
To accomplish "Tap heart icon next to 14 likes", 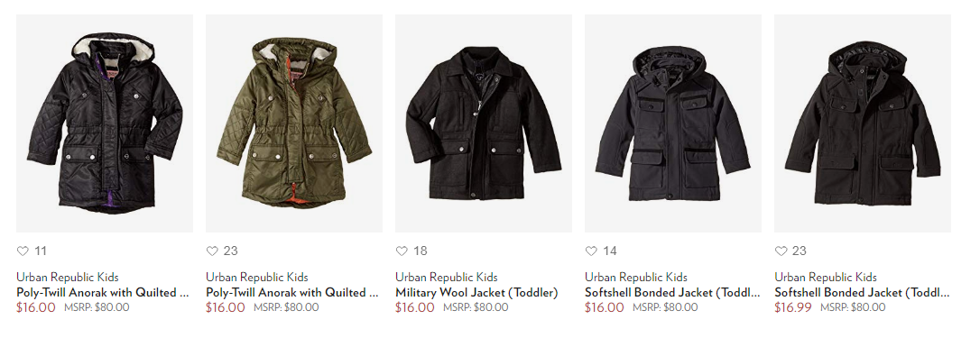I will pyautogui.click(x=591, y=251).
